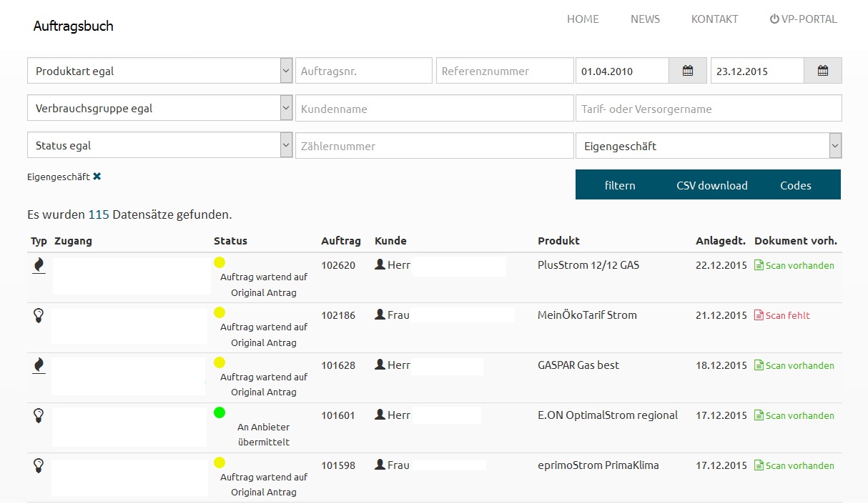This screenshot has height=504, width=868.
Task: Click the person icon for order 101598 customer
Action: pyautogui.click(x=380, y=465)
